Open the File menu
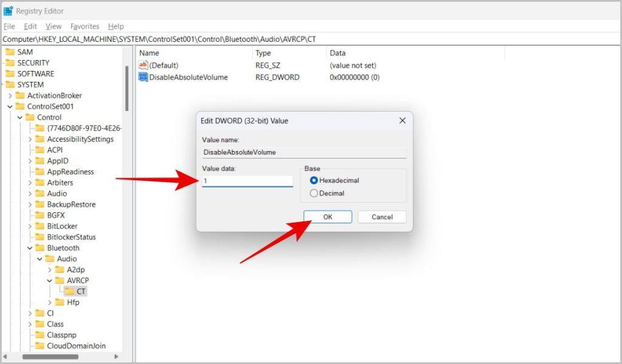This screenshot has height=364, width=622. tap(9, 26)
